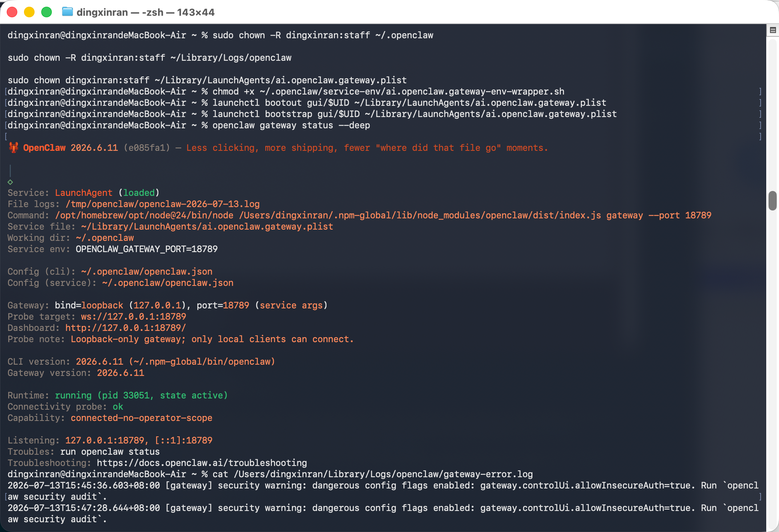This screenshot has height=532, width=779.
Task: Click the 'launchctl bootstrap gui/$UID' command line
Action: tap(415, 114)
